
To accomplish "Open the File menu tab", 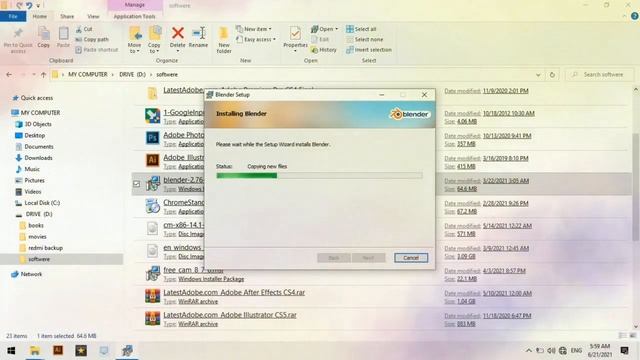I will (13, 16).
